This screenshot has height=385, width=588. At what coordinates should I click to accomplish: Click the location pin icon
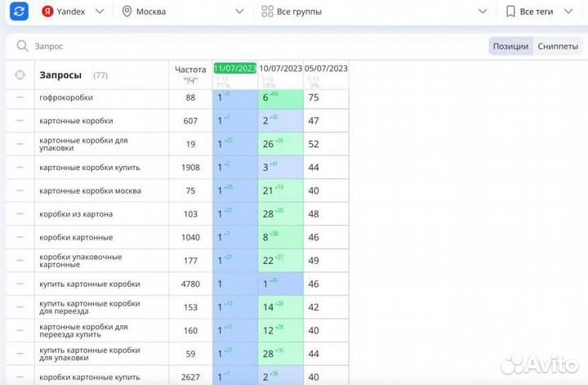[x=127, y=11]
